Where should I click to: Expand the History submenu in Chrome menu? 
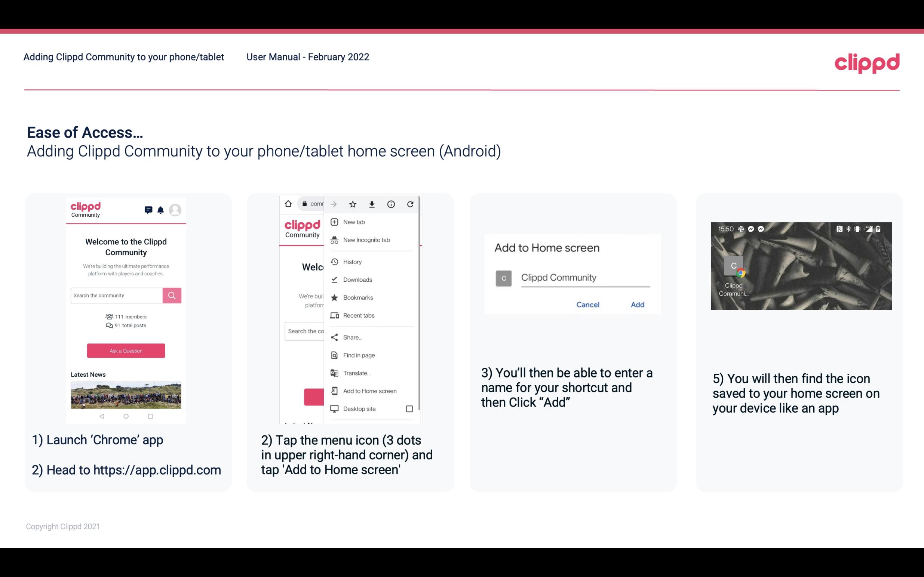click(x=352, y=261)
